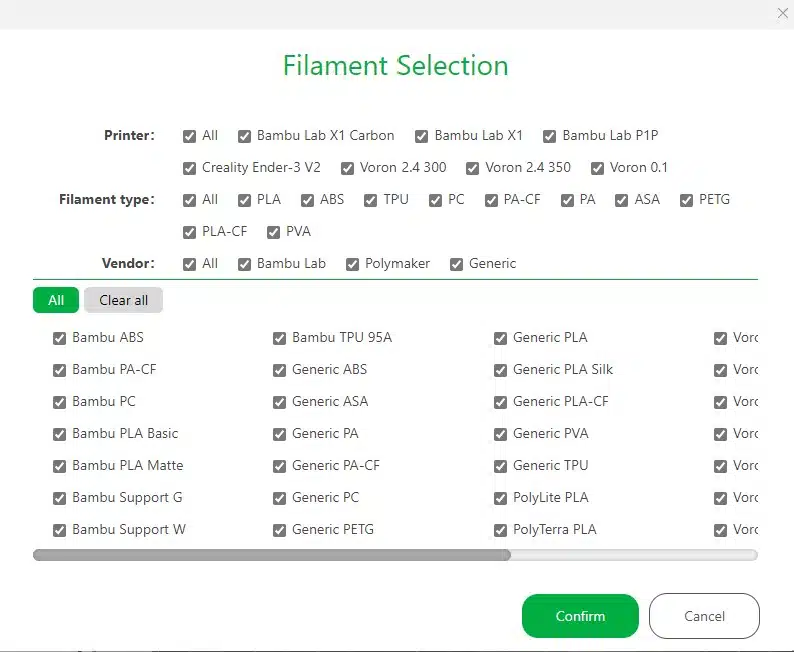This screenshot has height=652, width=794.
Task: Uncheck Bambu Support W filament
Action: coord(59,530)
